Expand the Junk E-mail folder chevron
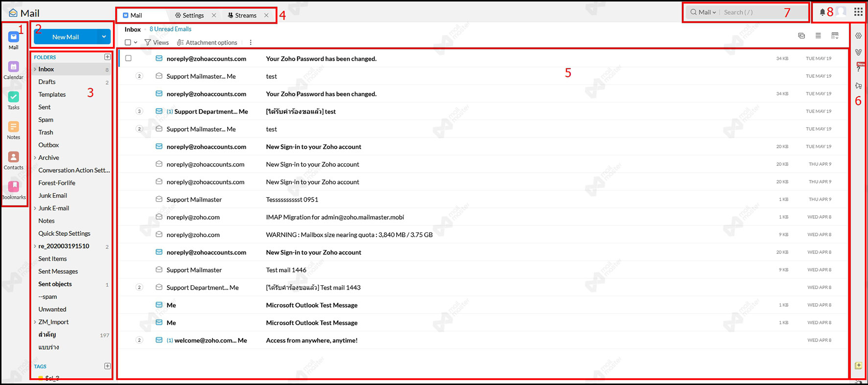868x385 pixels. pos(35,208)
